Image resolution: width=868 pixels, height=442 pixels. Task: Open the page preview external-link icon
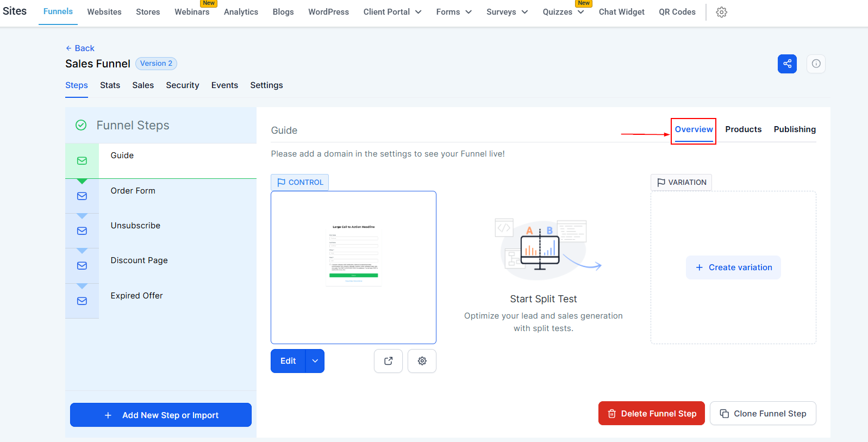tap(388, 361)
